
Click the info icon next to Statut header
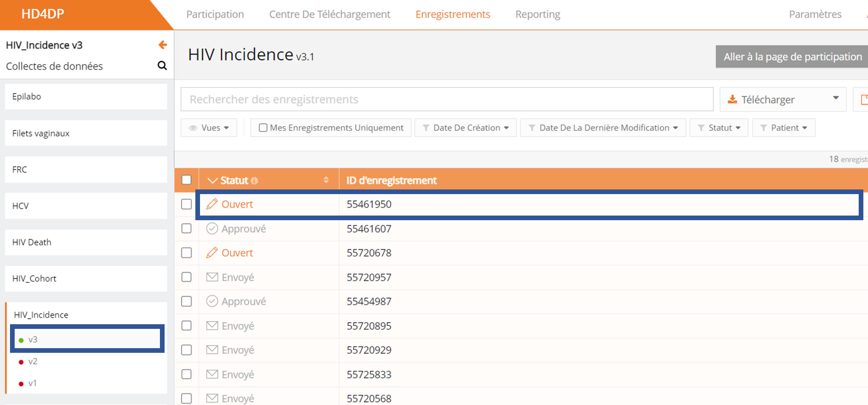pos(254,181)
